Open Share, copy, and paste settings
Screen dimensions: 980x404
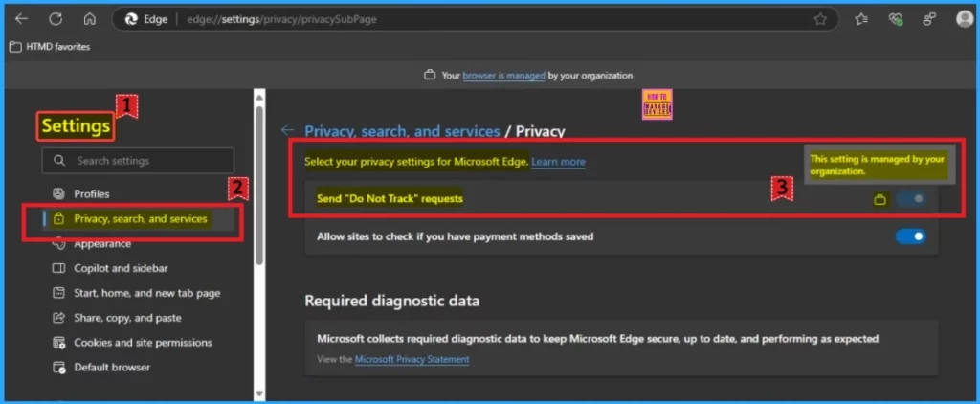point(127,318)
